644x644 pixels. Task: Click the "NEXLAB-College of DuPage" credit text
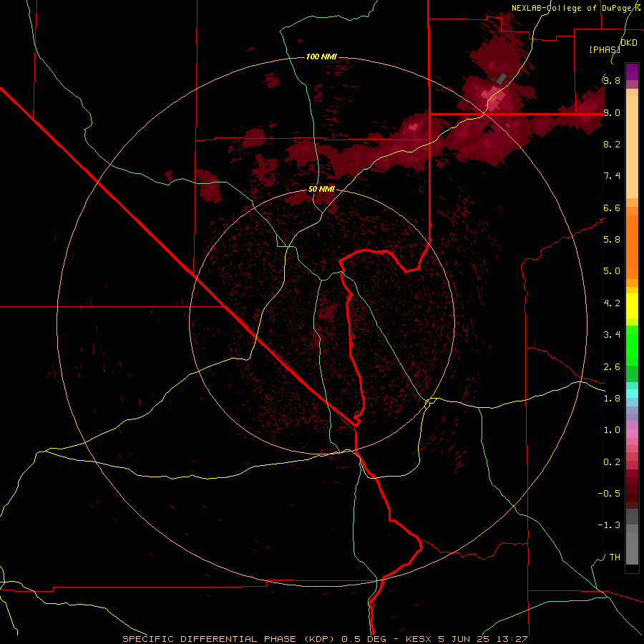(572, 8)
